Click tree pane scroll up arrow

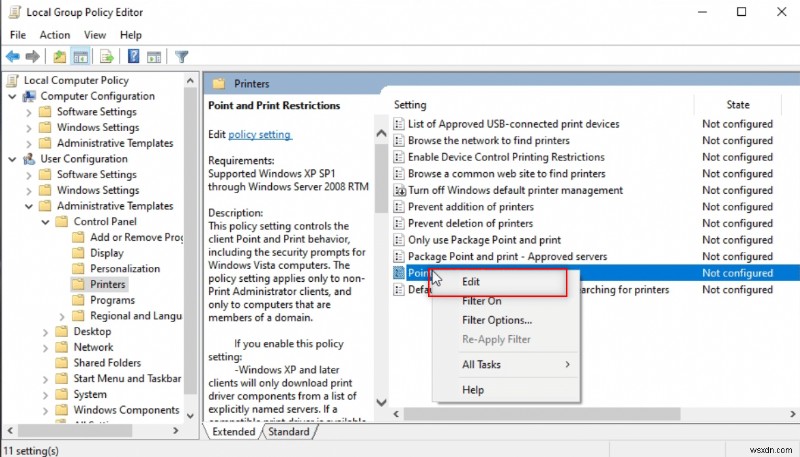click(x=190, y=81)
